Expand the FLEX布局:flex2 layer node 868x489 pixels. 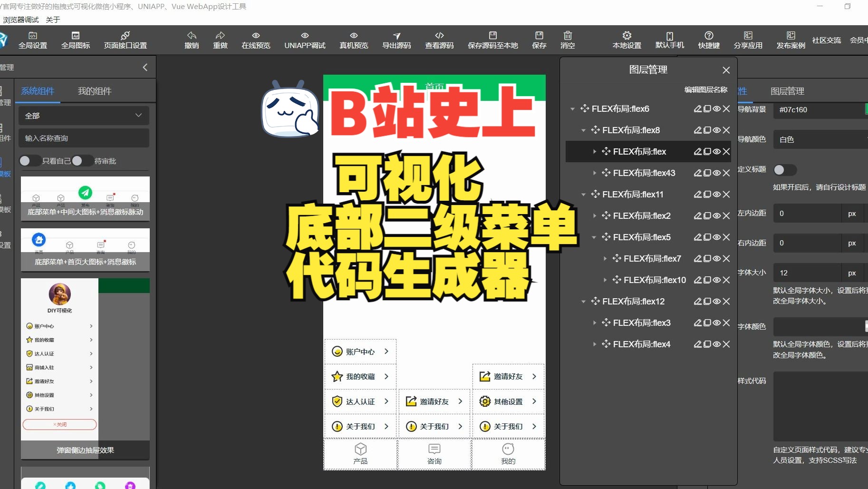[x=596, y=215]
